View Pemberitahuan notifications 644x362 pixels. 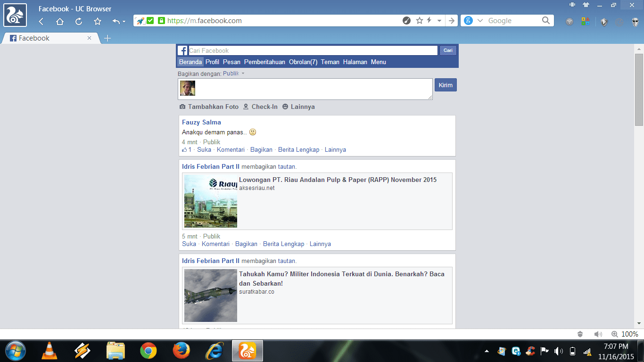[264, 62]
